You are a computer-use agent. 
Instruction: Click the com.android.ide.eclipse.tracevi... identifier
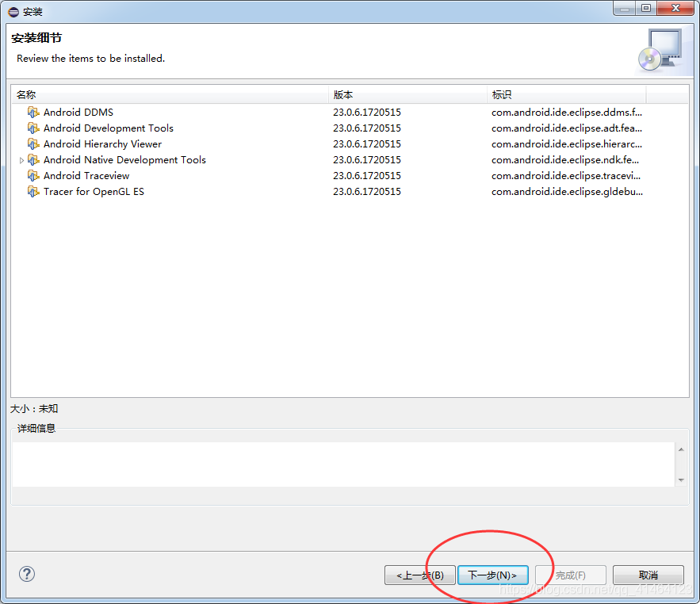click(566, 175)
